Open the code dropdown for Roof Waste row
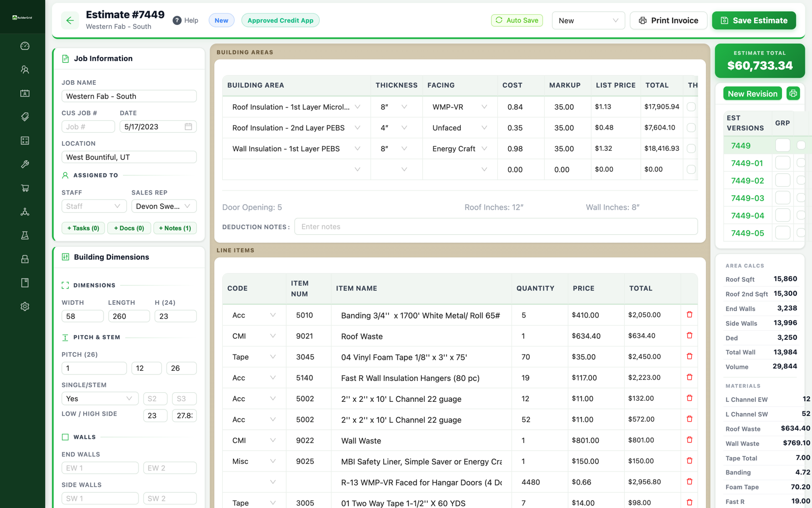The width and height of the screenshot is (812, 508). tap(254, 336)
